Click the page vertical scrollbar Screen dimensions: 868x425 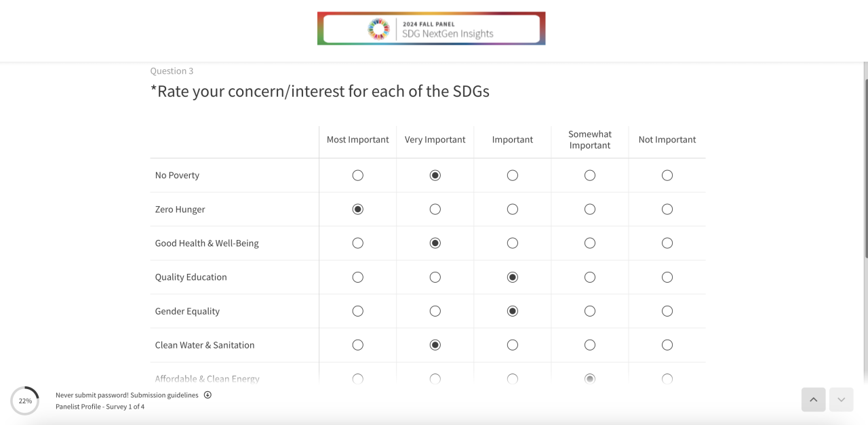pos(865,168)
